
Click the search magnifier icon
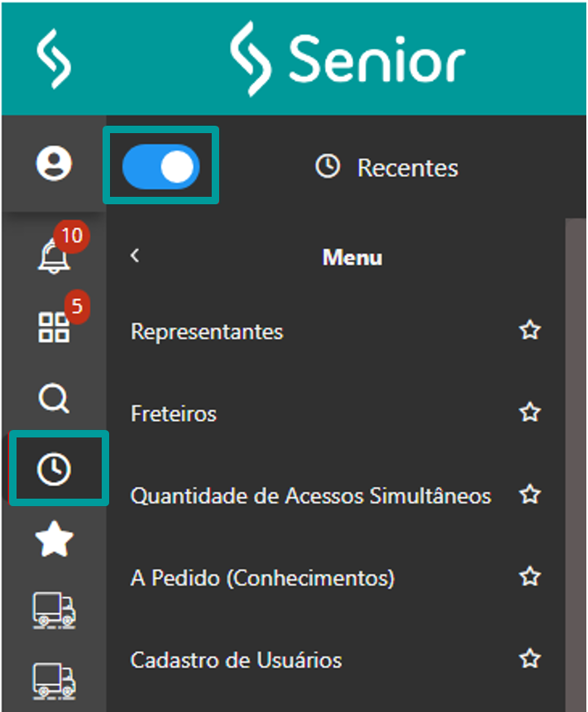coord(55,399)
